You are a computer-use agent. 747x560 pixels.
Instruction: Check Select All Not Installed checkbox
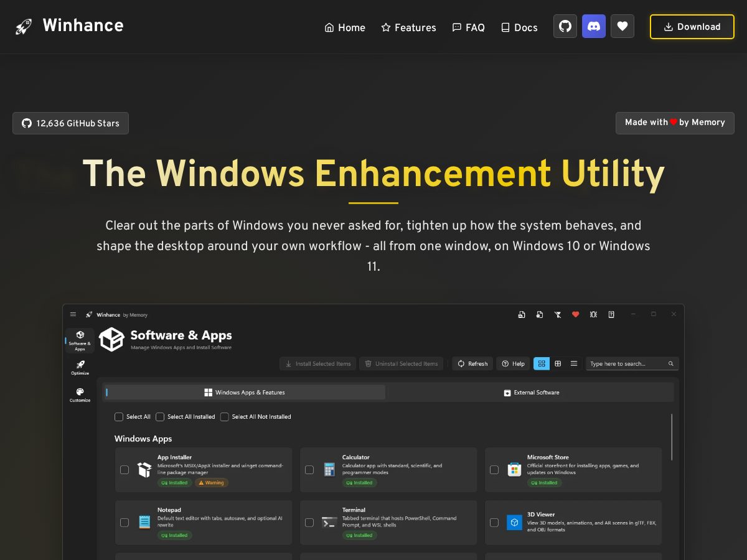coord(225,417)
